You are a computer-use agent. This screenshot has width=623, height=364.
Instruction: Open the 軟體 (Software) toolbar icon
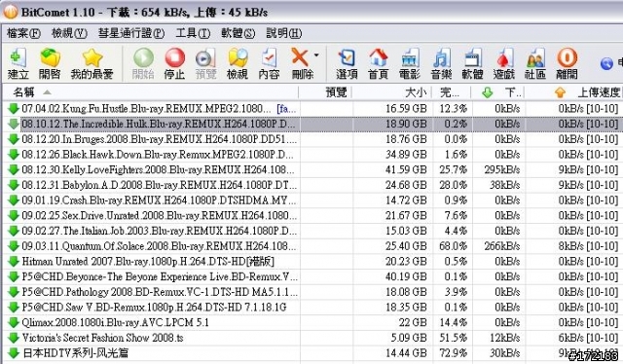pyautogui.click(x=472, y=63)
